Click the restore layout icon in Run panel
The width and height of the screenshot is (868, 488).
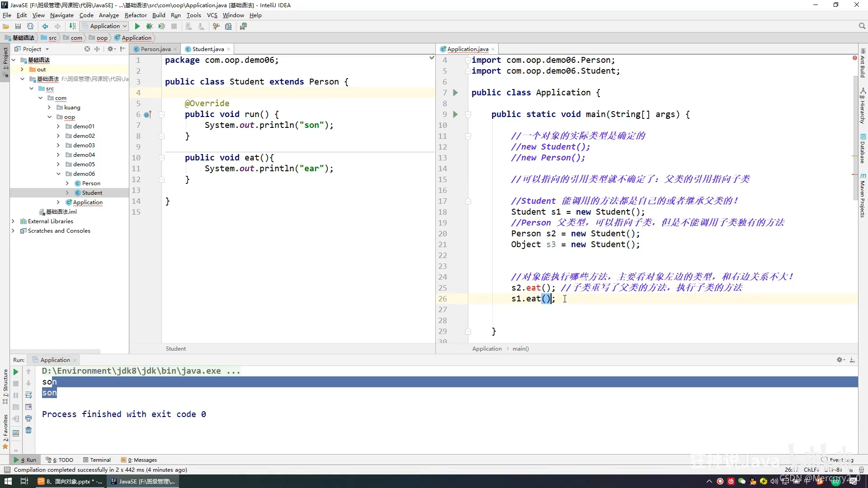pos(16,432)
